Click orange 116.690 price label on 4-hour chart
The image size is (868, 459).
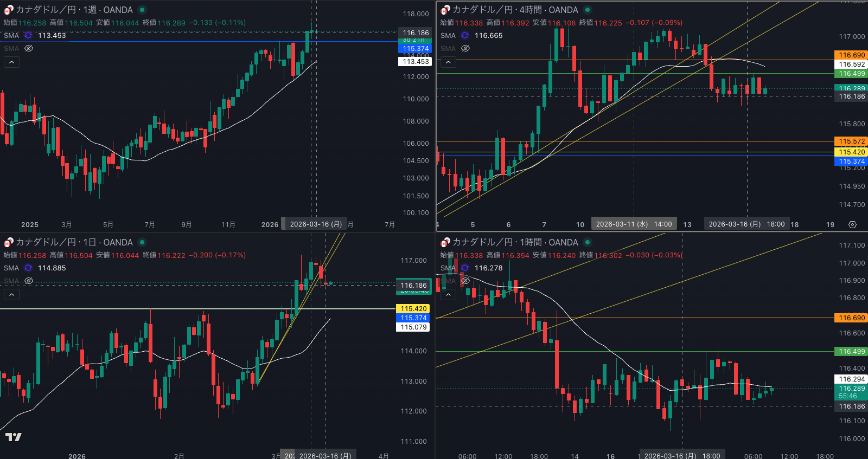852,55
